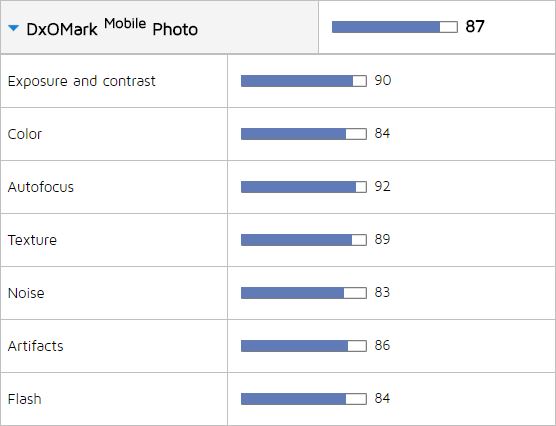556x426 pixels.
Task: Click the Flash score bar
Action: (x=304, y=399)
